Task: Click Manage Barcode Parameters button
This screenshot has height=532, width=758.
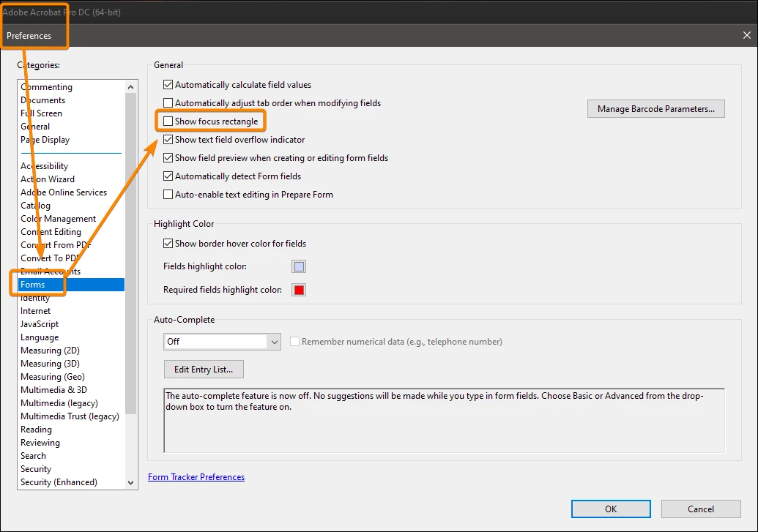Action: (655, 109)
